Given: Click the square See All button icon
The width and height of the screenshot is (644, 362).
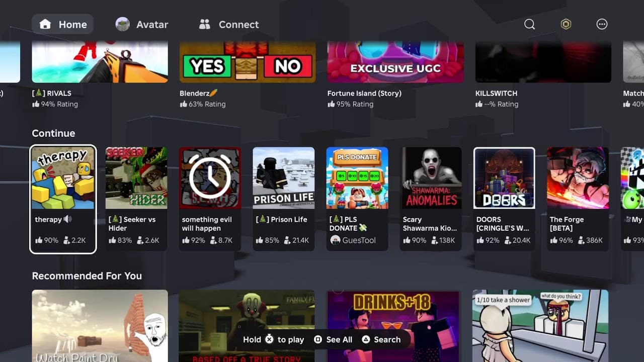Looking at the screenshot, I should 318,339.
